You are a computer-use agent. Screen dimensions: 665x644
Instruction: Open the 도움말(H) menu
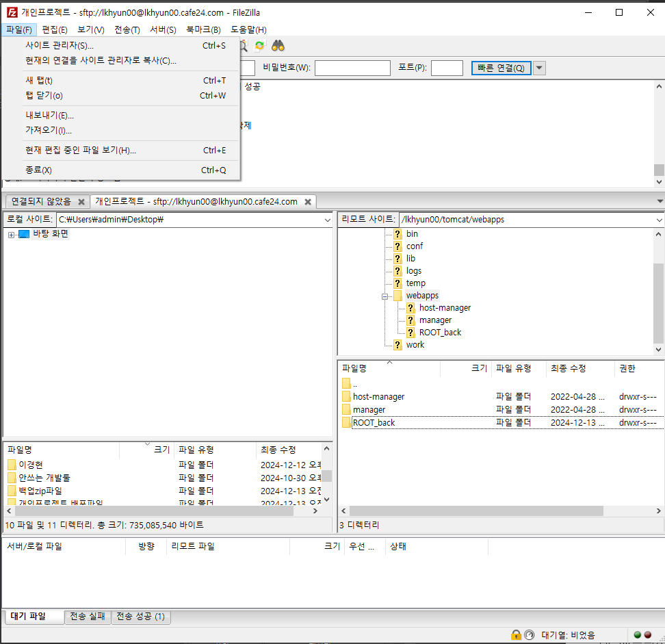[x=248, y=29]
